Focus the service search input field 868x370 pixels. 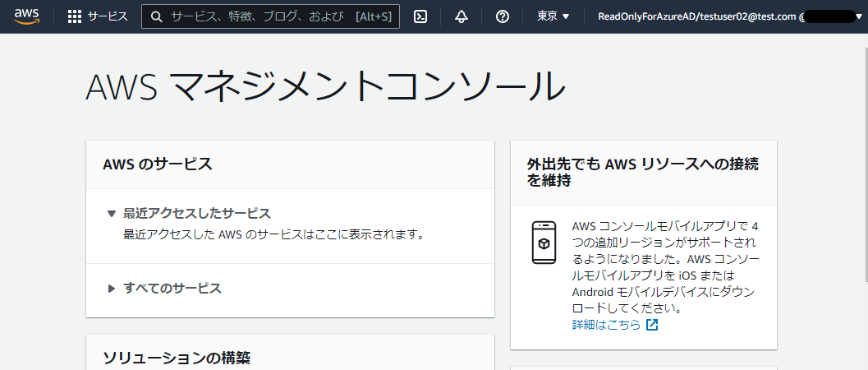tap(271, 16)
